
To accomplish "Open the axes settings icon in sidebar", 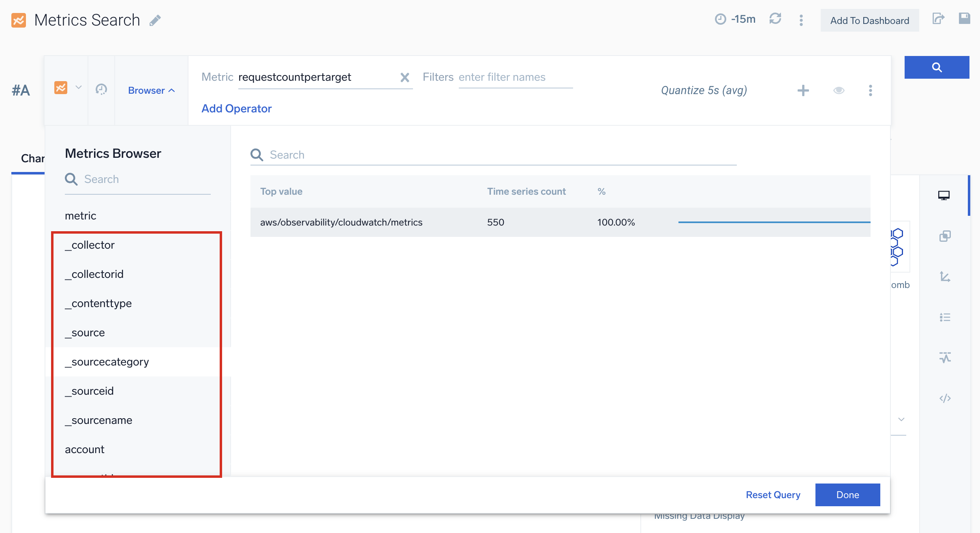I will coord(945,277).
